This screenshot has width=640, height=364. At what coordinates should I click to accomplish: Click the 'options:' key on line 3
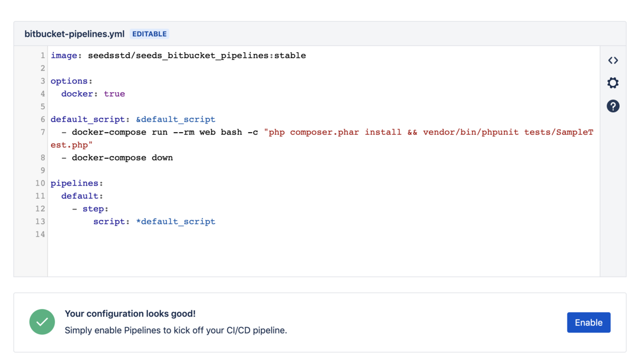(71, 81)
